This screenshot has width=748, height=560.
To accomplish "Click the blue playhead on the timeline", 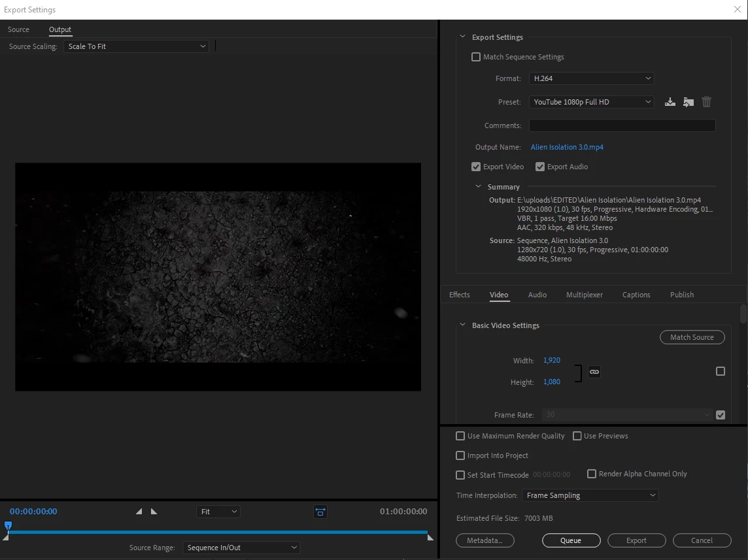I will click(8, 525).
